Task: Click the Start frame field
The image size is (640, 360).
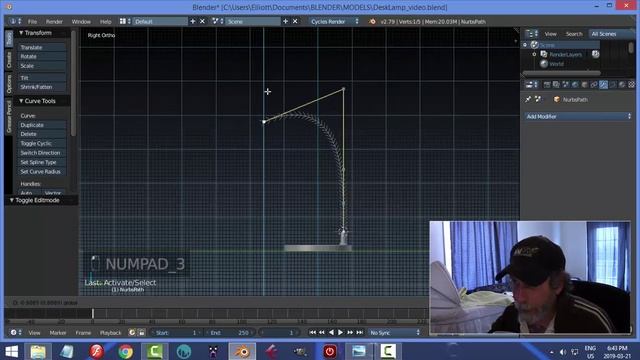Action: 176,333
